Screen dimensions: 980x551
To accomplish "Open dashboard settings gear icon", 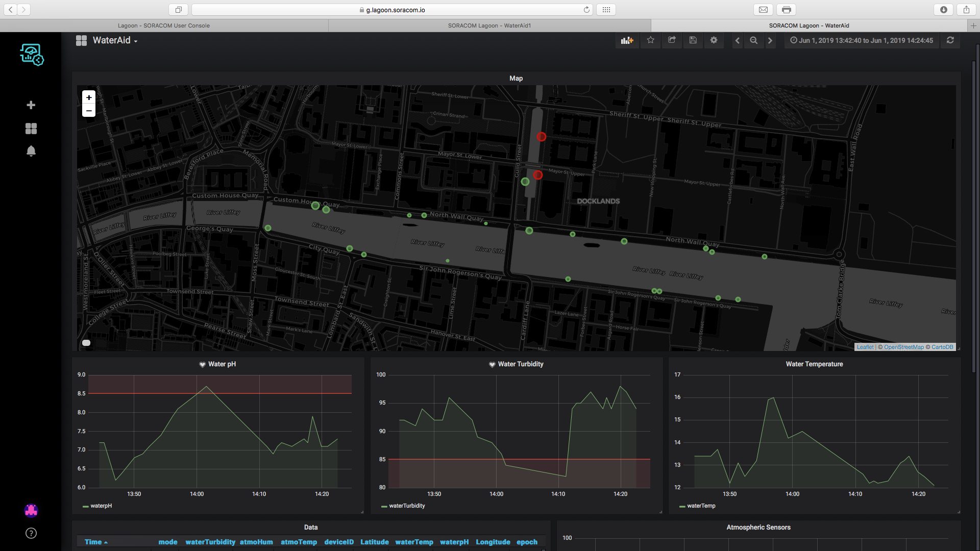I will [714, 40].
